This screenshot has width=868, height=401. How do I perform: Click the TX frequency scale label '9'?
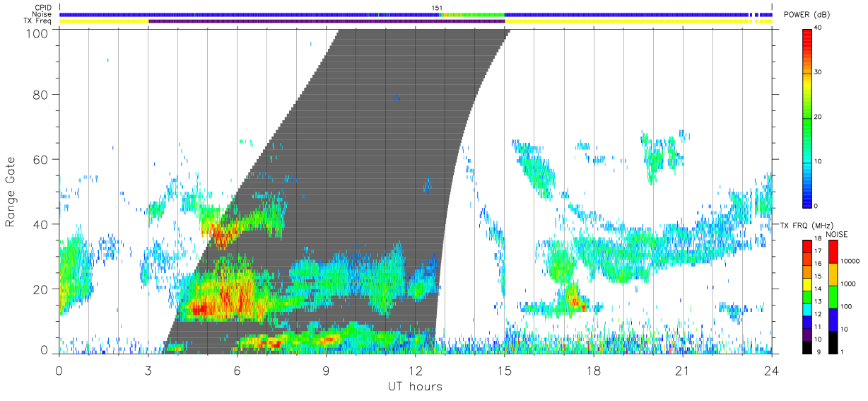pos(819,351)
